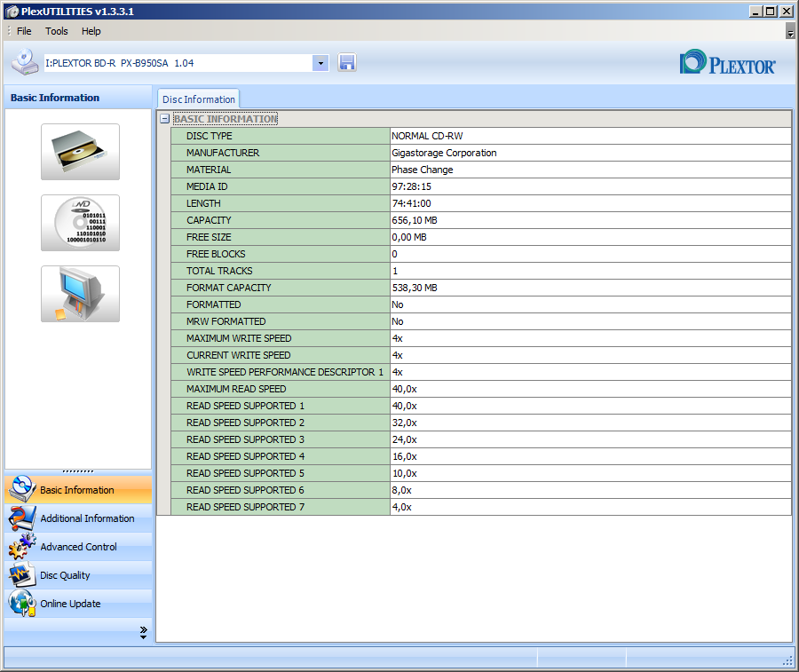Expand navigation pane configure buttons chevron
The image size is (799, 672).
pyautogui.click(x=143, y=632)
